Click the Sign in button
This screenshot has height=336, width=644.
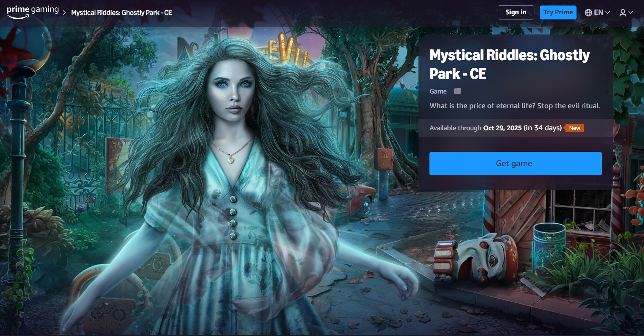(x=516, y=12)
